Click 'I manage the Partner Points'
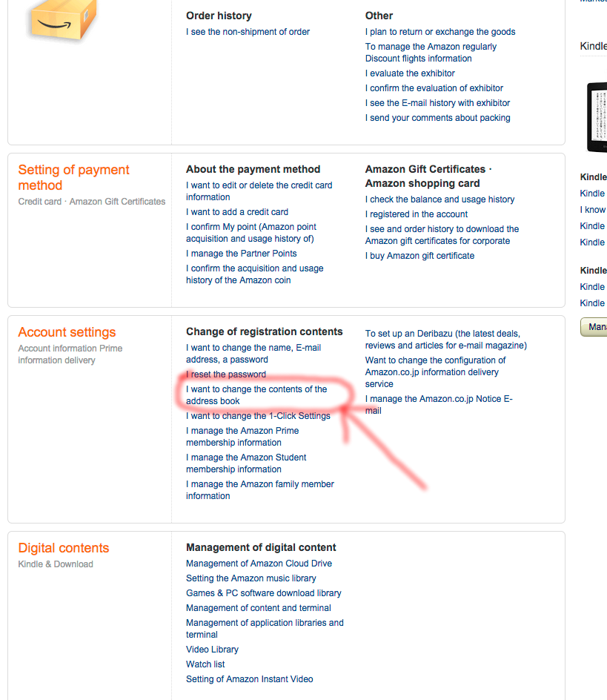Image resolution: width=607 pixels, height=700 pixels. (241, 253)
